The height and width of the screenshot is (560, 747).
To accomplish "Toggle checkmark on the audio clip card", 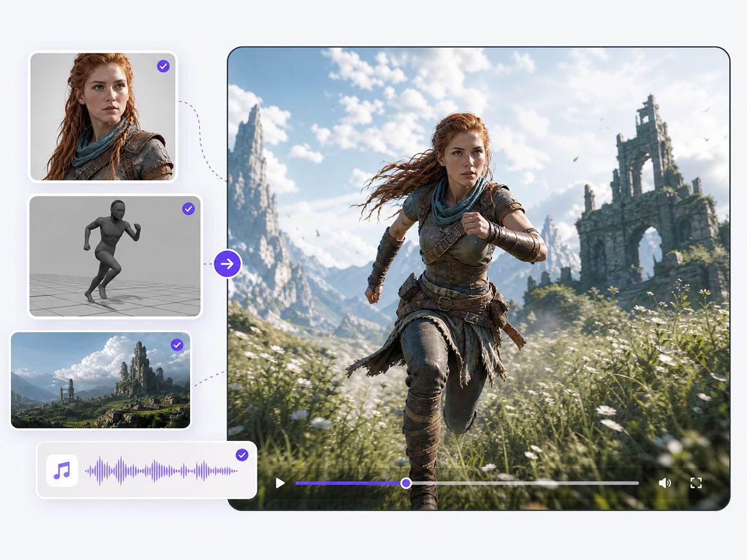I will click(242, 455).
